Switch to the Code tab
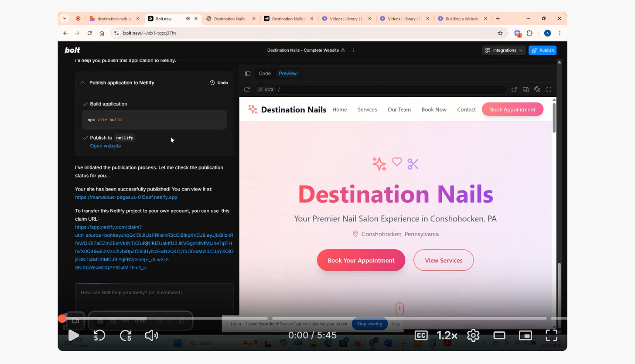 click(x=265, y=74)
